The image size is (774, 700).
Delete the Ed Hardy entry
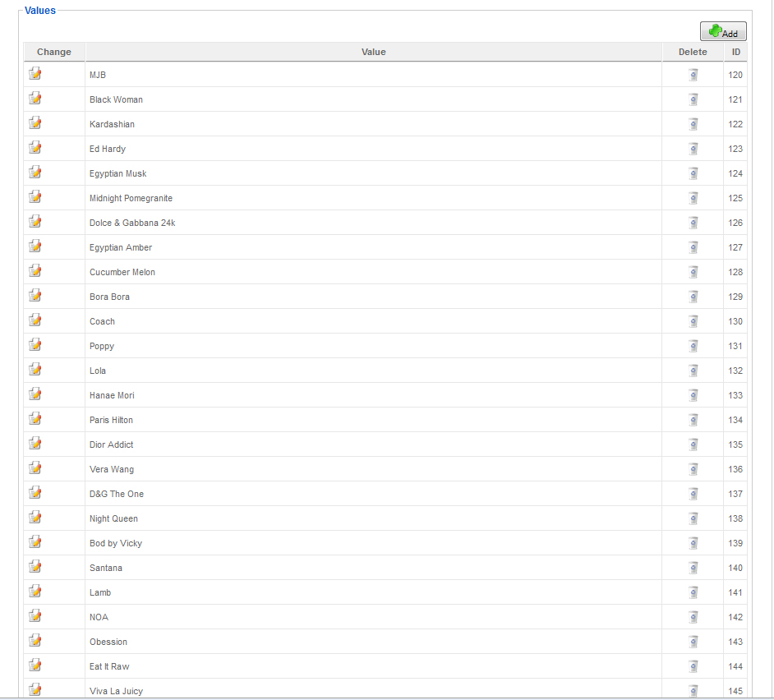[x=693, y=149]
